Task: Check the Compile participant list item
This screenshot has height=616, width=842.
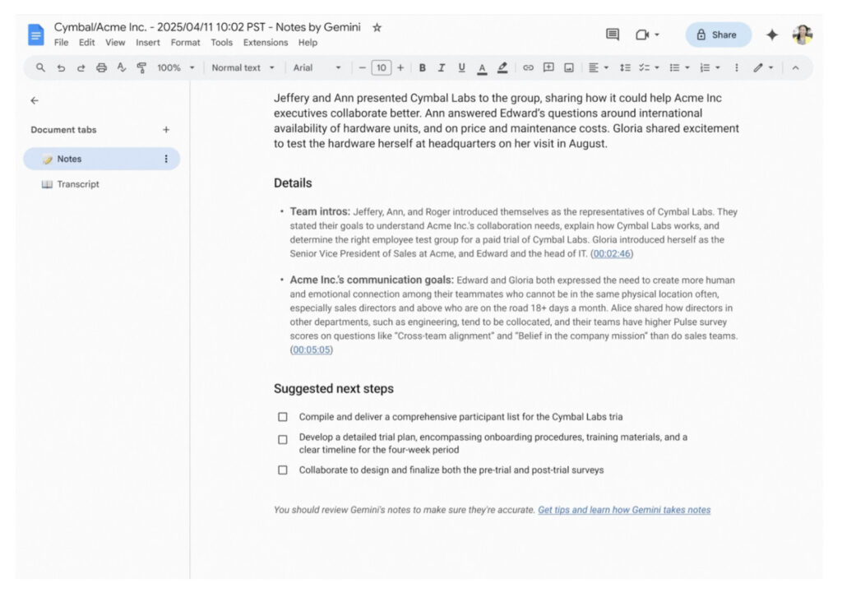Action: tap(283, 417)
